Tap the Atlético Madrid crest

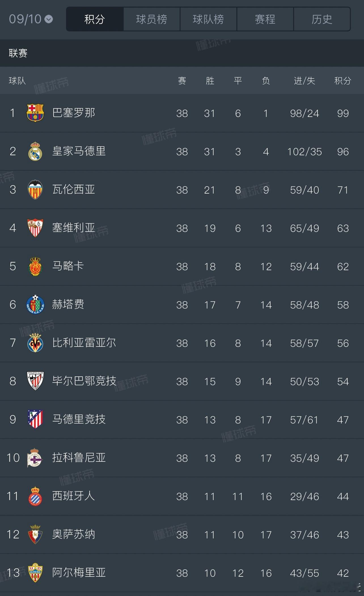(x=35, y=419)
